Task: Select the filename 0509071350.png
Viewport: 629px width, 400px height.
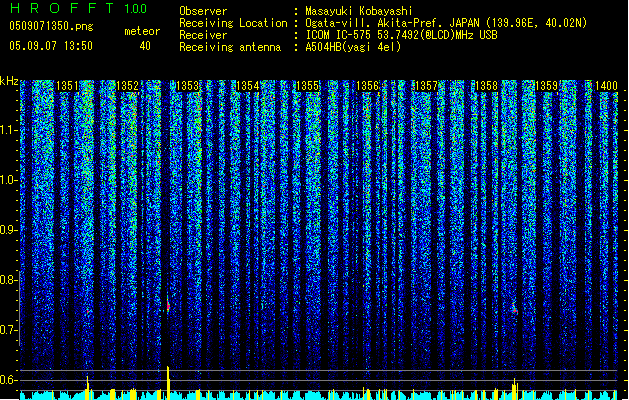Action: coord(51,26)
